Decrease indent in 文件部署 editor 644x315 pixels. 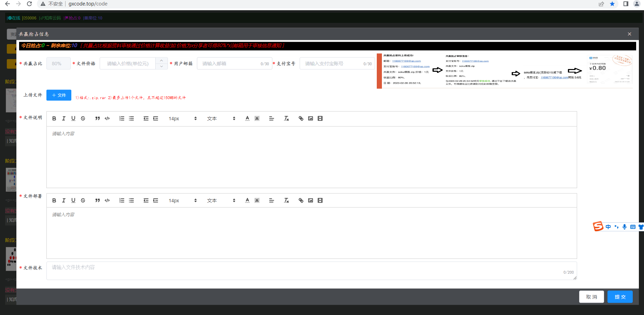coord(146,201)
